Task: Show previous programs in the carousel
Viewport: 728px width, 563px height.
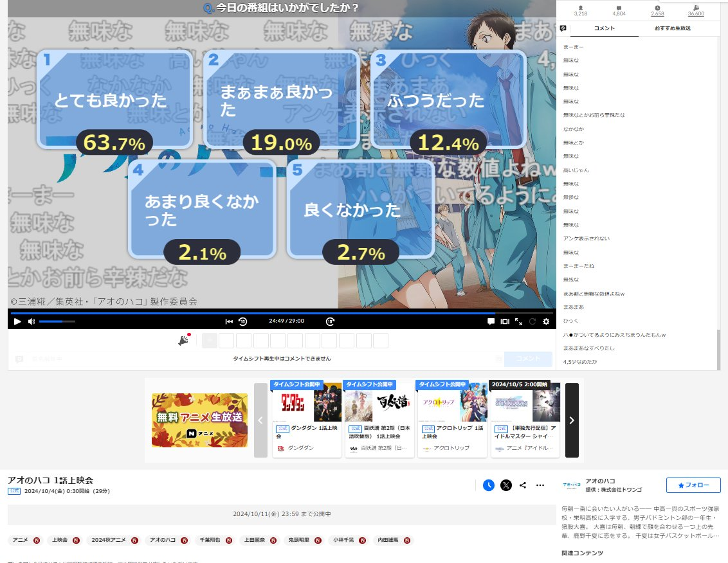Action: [260, 420]
